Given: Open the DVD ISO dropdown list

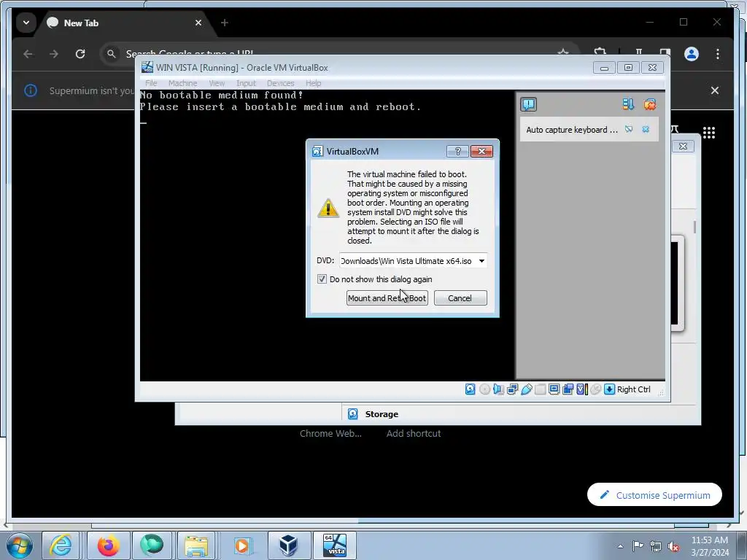Looking at the screenshot, I should (x=481, y=261).
